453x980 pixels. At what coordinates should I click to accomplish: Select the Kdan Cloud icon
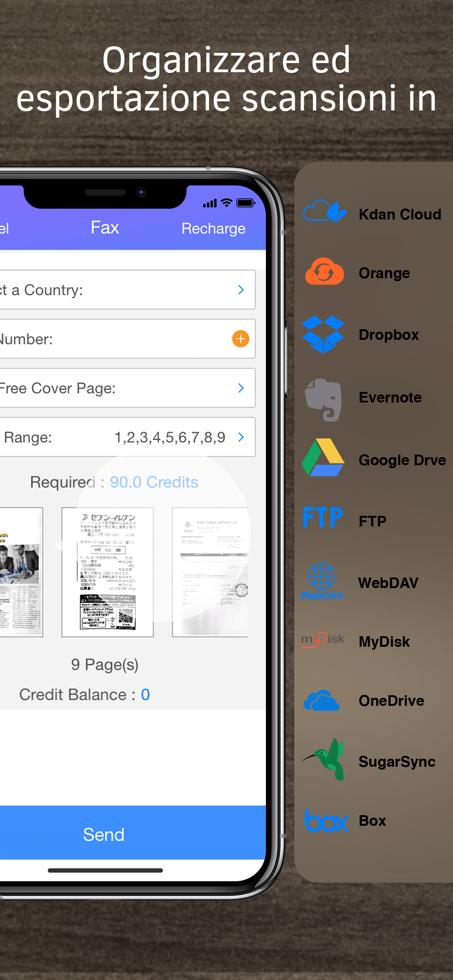324,211
